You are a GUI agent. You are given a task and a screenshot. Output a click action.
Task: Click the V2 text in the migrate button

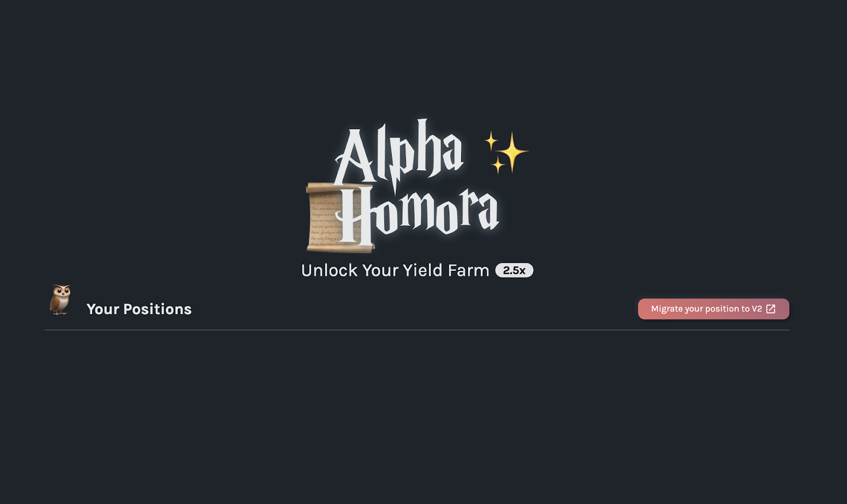tap(757, 309)
